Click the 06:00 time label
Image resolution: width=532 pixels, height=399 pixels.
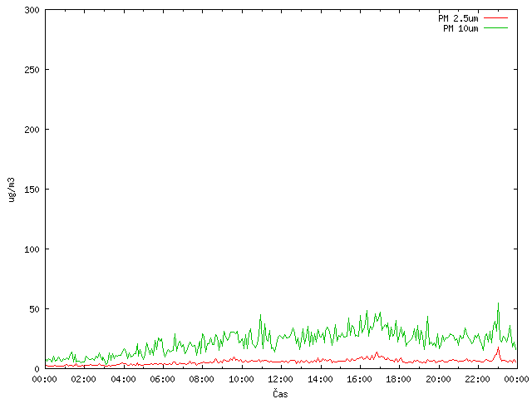click(163, 379)
